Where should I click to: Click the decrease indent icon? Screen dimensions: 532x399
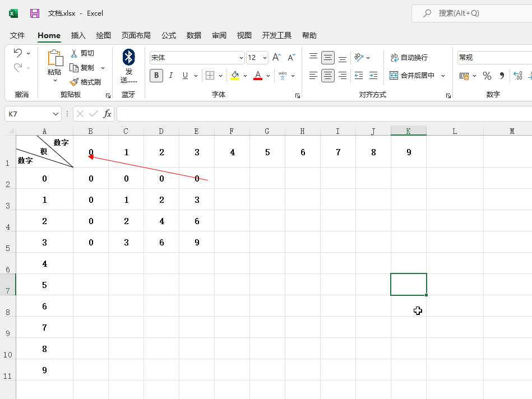click(x=359, y=75)
